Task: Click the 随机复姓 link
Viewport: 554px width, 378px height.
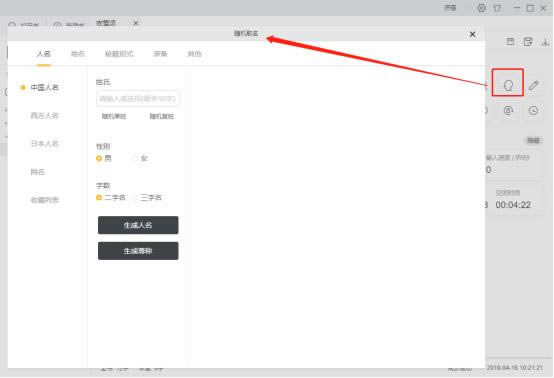Action: [161, 116]
